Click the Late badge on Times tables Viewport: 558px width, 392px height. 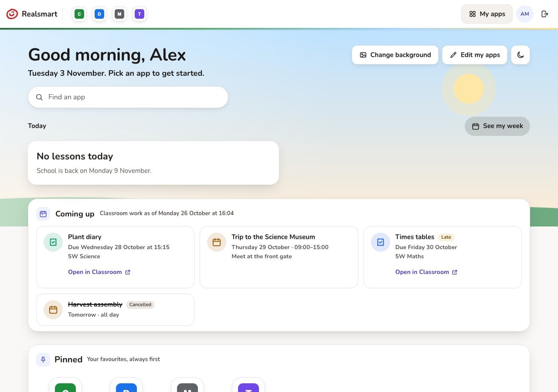[x=446, y=237]
